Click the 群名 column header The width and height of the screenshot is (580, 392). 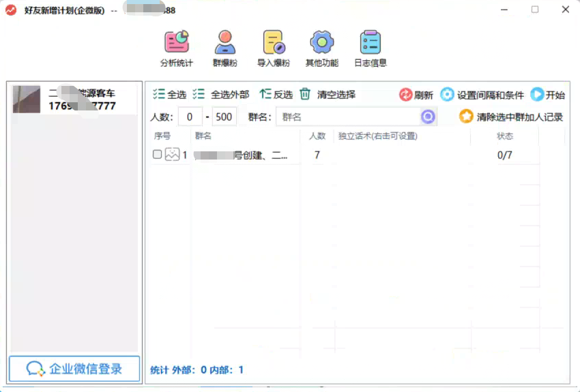203,136
